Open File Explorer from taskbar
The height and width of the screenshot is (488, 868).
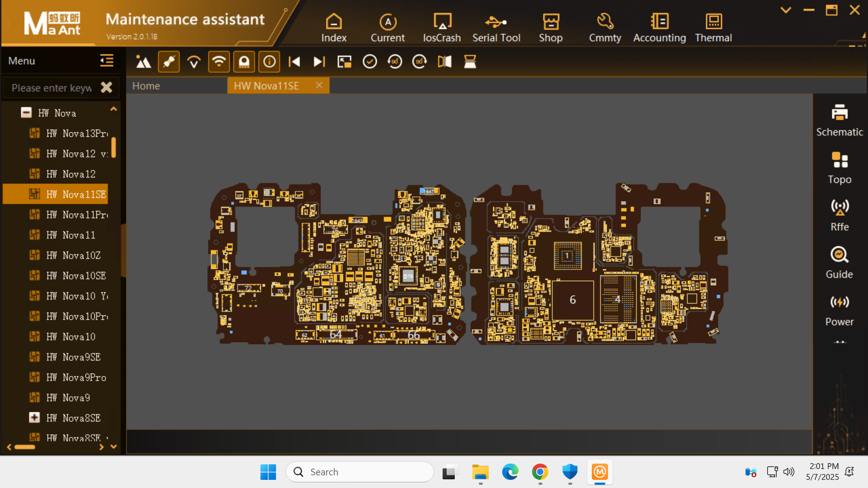(x=480, y=472)
